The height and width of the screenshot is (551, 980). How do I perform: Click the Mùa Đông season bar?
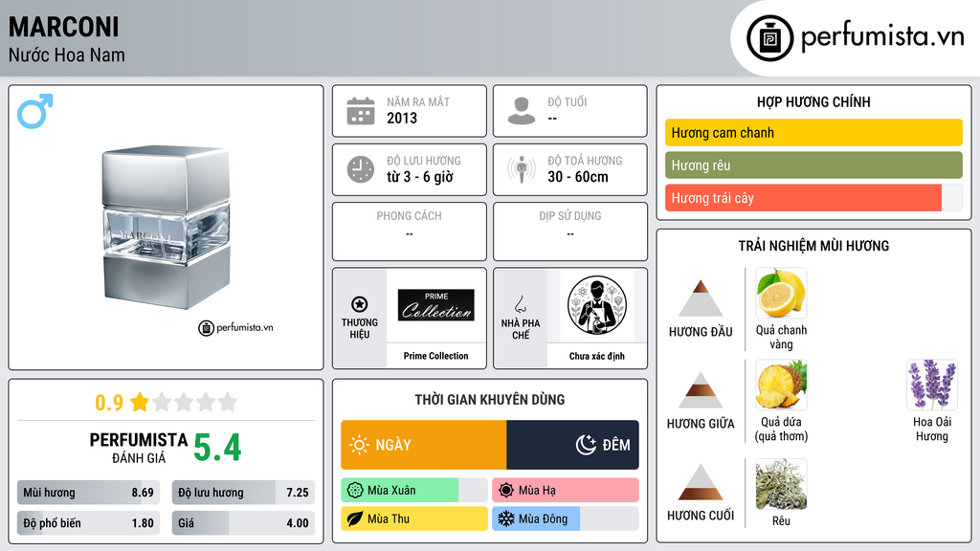point(566,518)
